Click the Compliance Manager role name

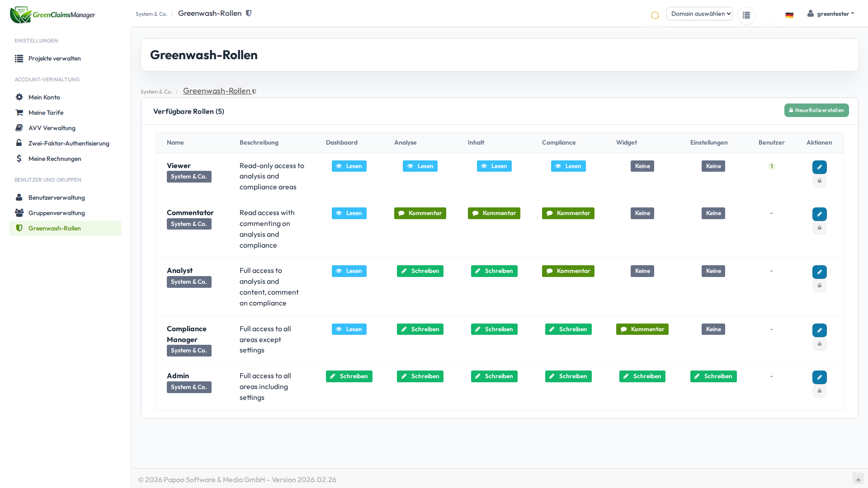pos(186,334)
